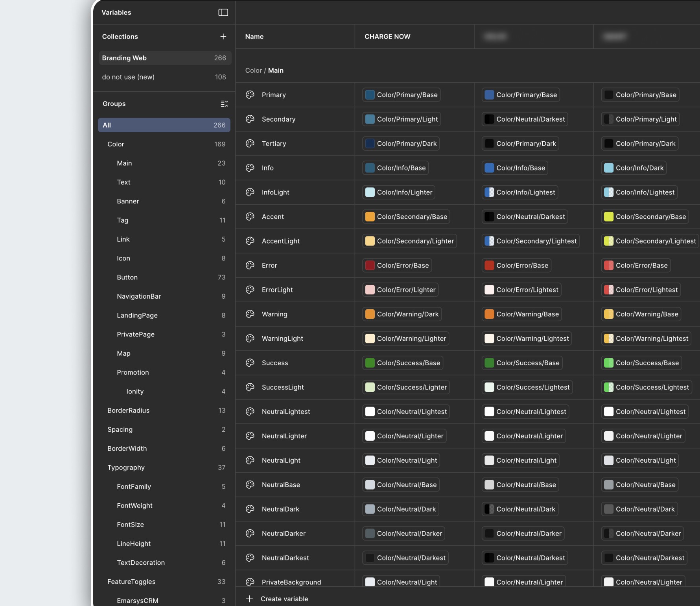This screenshot has height=606, width=700.
Task: Open CHARGE NOW Color/Secondary/Base value for Accent
Action: 406,217
